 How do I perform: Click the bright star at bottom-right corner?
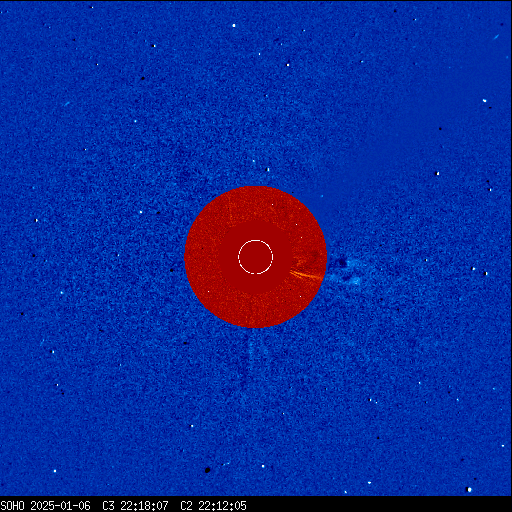point(469,490)
